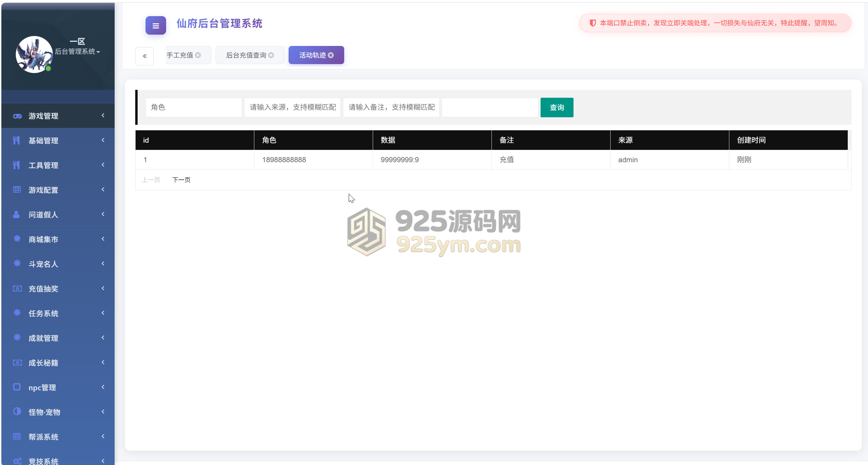Expand the 问道假人 chevron
This screenshot has width=868, height=465.
tap(103, 214)
